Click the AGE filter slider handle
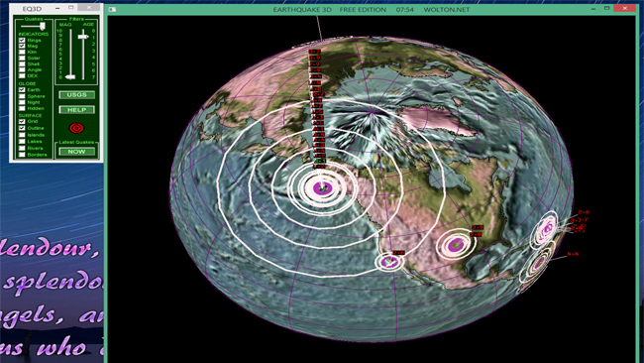The image size is (644, 363). tap(83, 37)
